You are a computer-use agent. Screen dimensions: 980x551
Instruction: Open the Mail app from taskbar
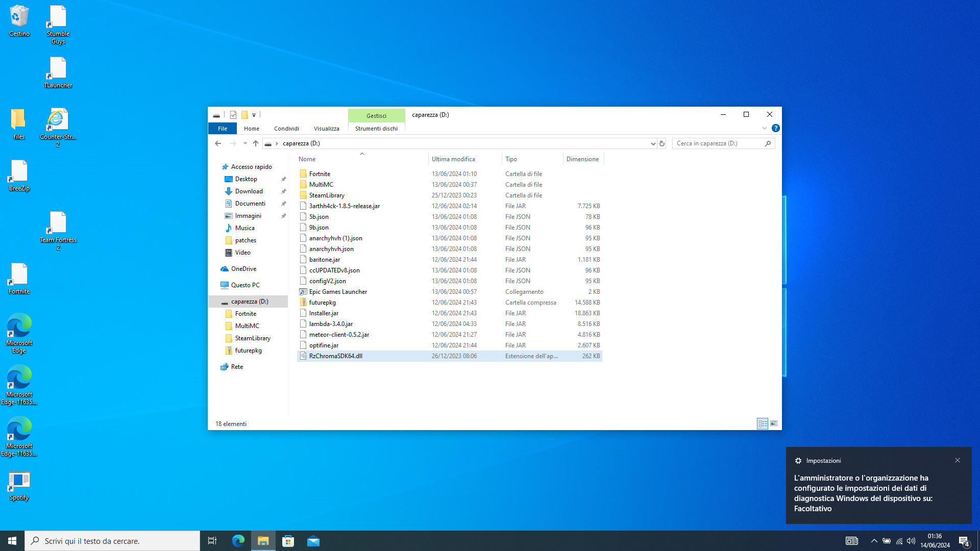313,541
